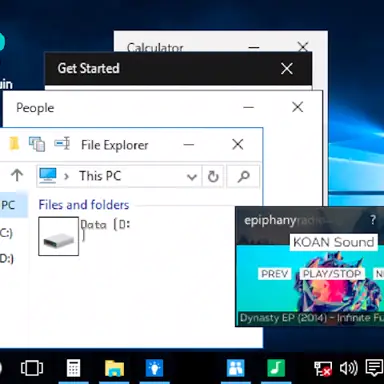Viewport: 384px width, 384px height.
Task: Close the Get Started window
Action: pyautogui.click(x=287, y=68)
